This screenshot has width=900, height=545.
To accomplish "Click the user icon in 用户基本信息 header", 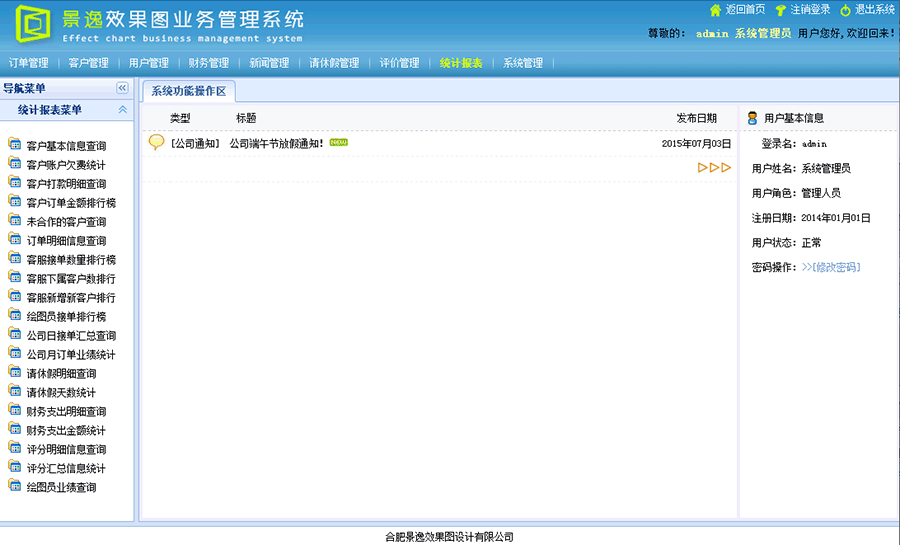I will 752,118.
